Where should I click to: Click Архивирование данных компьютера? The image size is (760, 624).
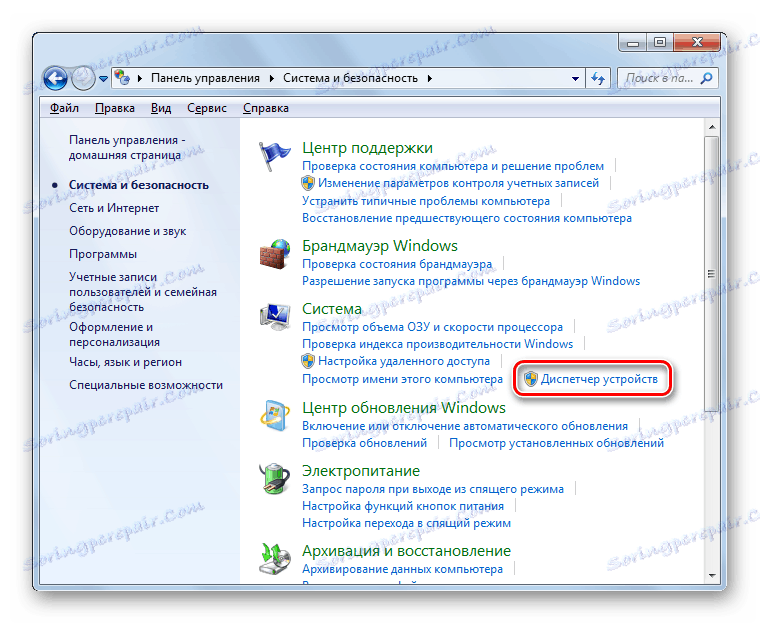coord(402,569)
